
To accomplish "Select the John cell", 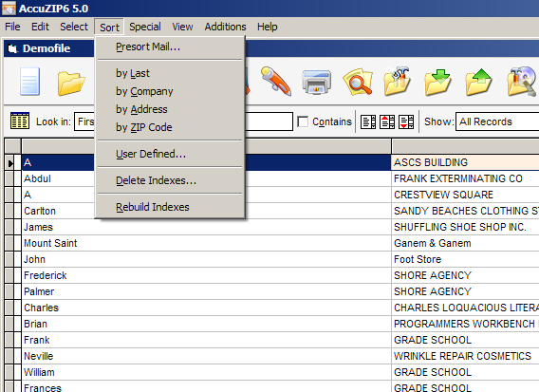I will pyautogui.click(x=206, y=259).
